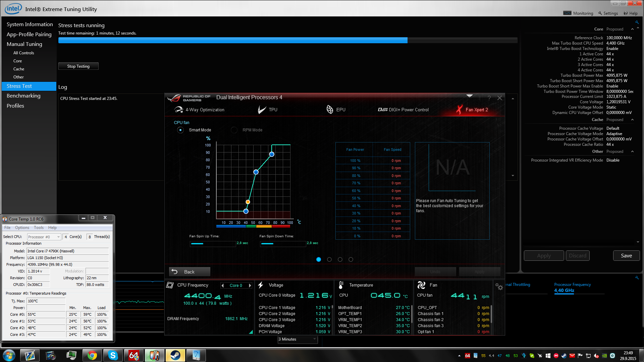Click the Fan Spin Up Time slider
Screen dimensions: 644x362
pyautogui.click(x=213, y=244)
